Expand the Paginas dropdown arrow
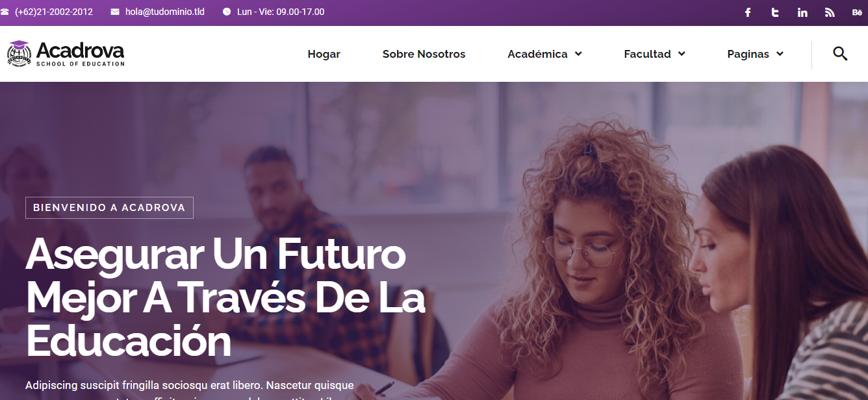 tap(780, 54)
